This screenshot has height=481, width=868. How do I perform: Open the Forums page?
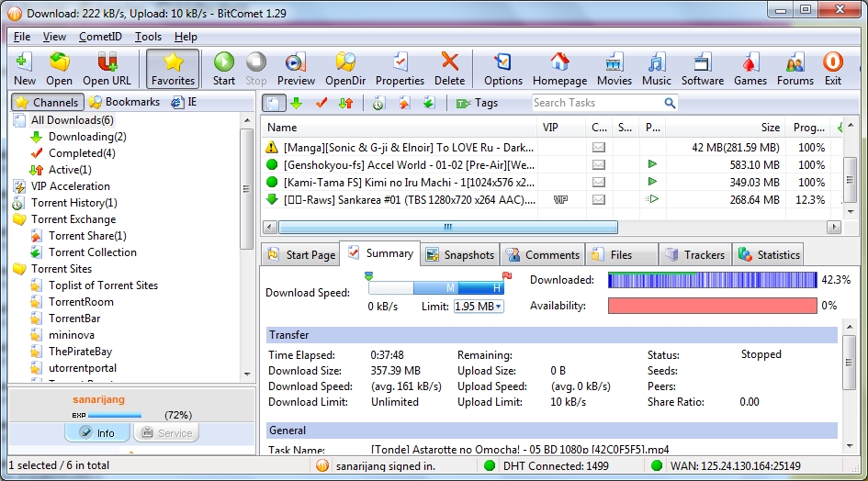(x=795, y=69)
